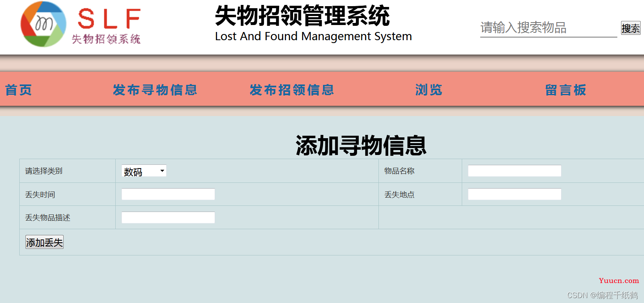Expand the 数码 category dropdown
The image size is (644, 303).
[x=144, y=171]
